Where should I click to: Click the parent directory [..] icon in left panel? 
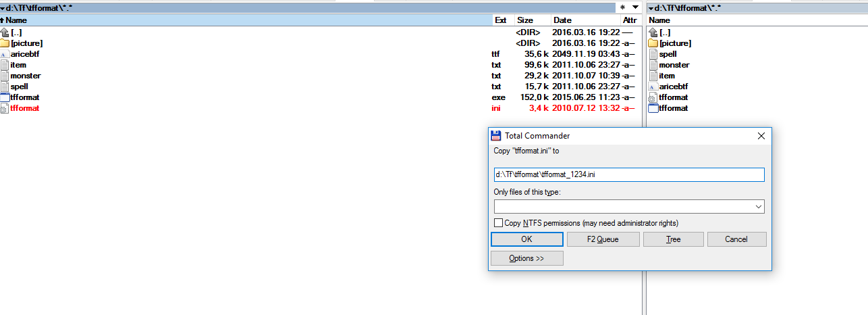[x=5, y=32]
